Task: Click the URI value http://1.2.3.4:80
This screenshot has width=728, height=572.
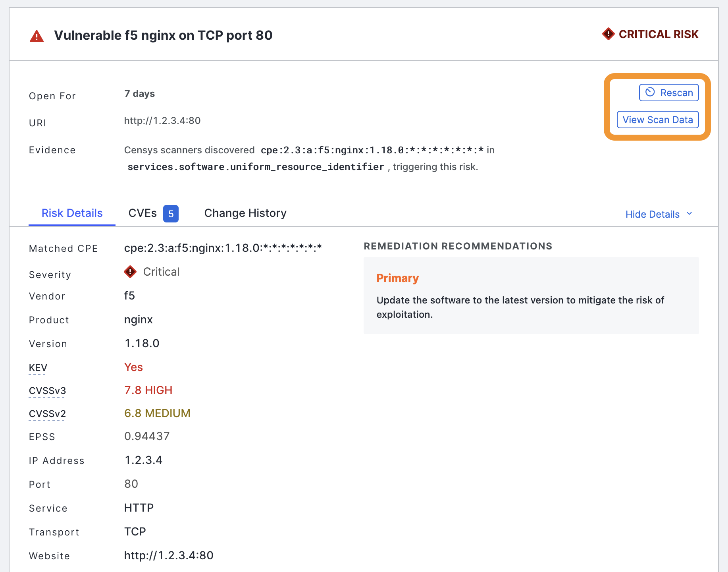Action: [162, 120]
